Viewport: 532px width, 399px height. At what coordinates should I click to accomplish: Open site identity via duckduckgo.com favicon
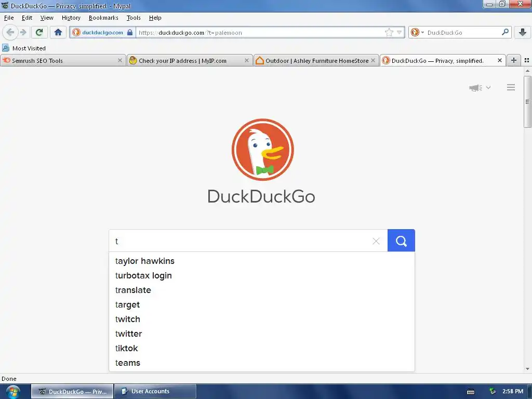point(76,32)
